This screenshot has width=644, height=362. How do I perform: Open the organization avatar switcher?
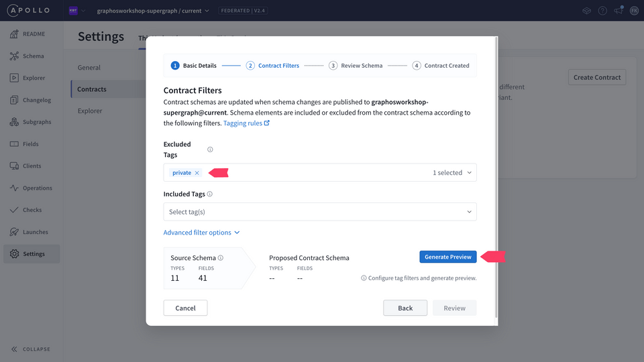[x=76, y=11]
